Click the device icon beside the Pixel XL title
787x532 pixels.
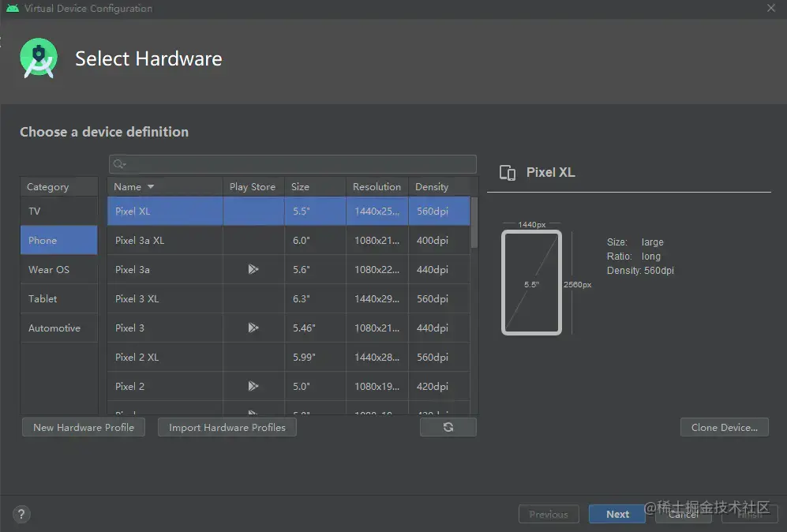coord(508,173)
